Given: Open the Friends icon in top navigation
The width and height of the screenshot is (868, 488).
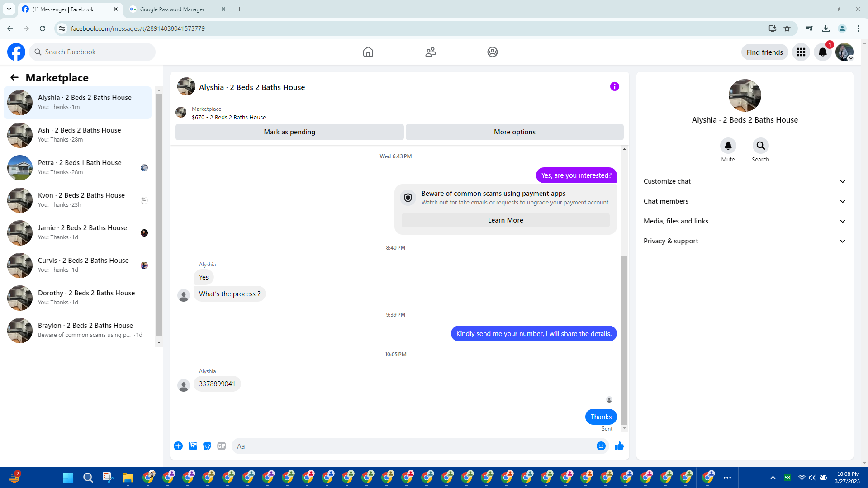Looking at the screenshot, I should [431, 52].
